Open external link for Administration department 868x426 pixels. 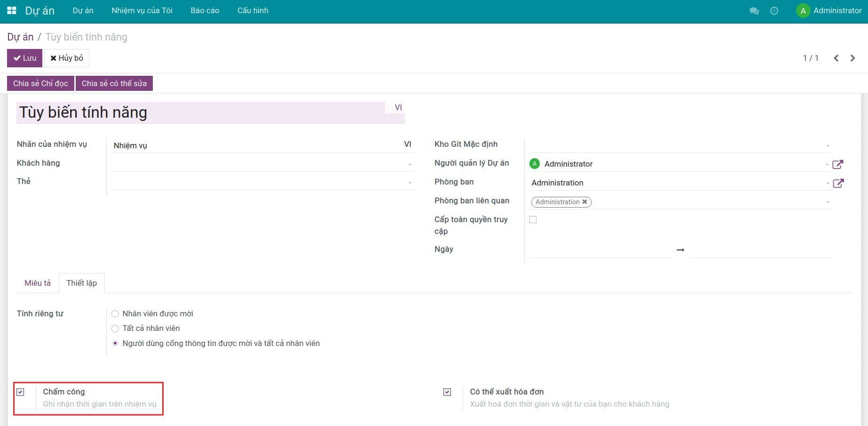tap(838, 183)
